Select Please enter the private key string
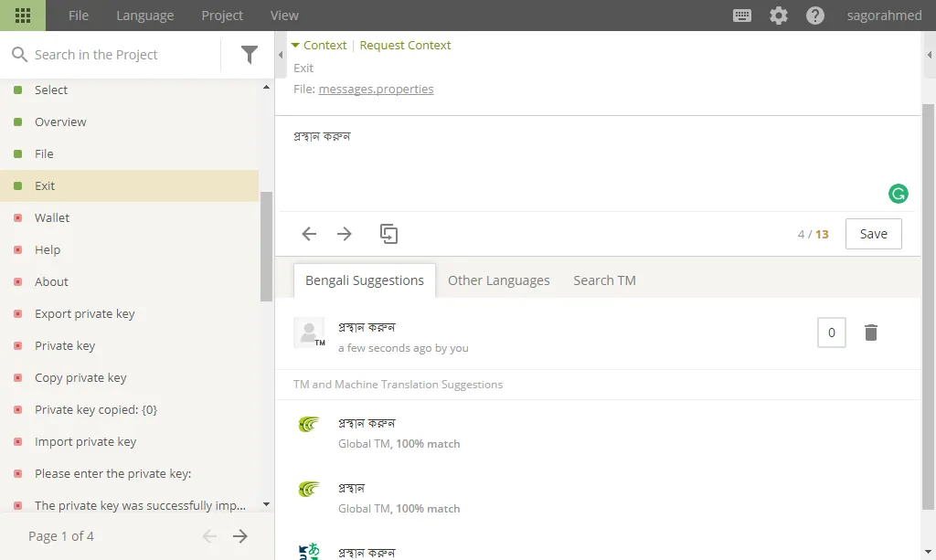 (129, 473)
